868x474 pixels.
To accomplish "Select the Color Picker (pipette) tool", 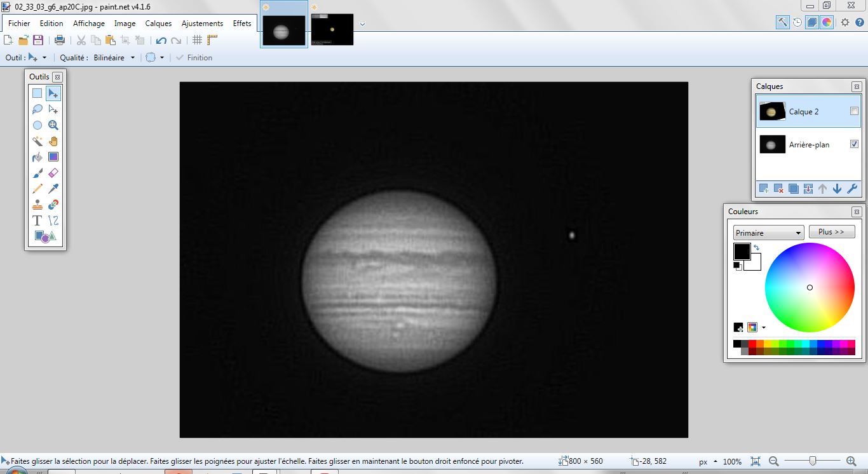I will (53, 189).
